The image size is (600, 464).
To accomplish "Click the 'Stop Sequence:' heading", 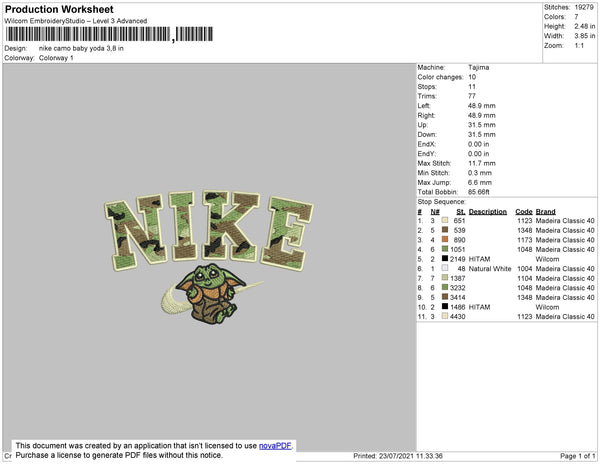I will 442,202.
